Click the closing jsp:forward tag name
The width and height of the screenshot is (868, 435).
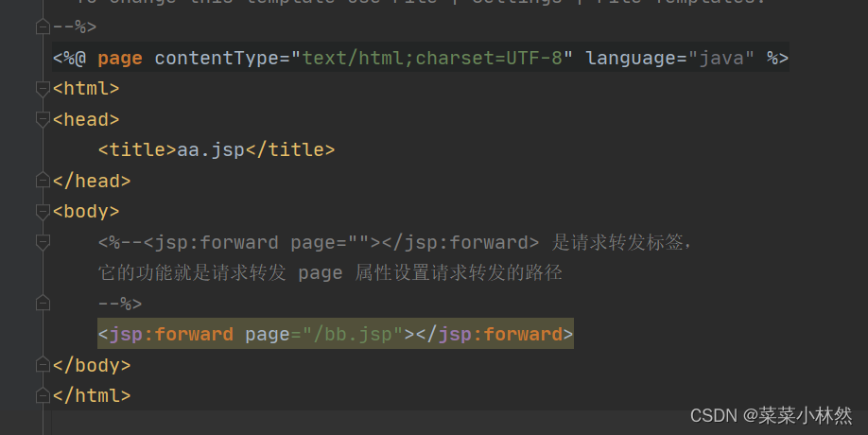click(500, 334)
